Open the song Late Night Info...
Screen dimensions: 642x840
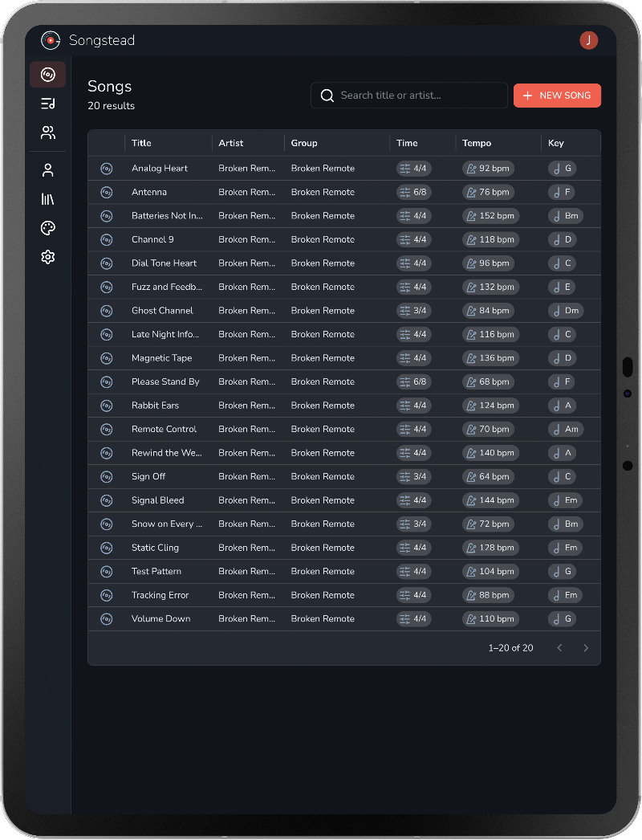pos(165,334)
